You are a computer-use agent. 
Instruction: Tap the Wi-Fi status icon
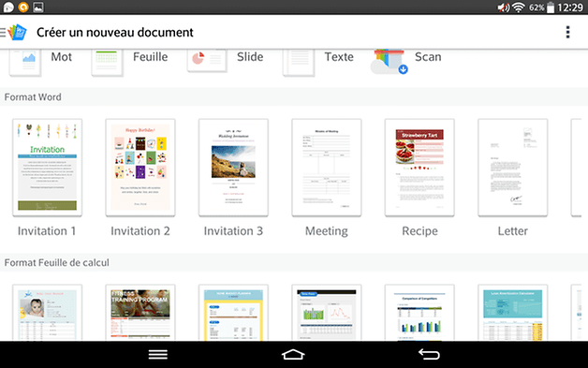tap(519, 7)
